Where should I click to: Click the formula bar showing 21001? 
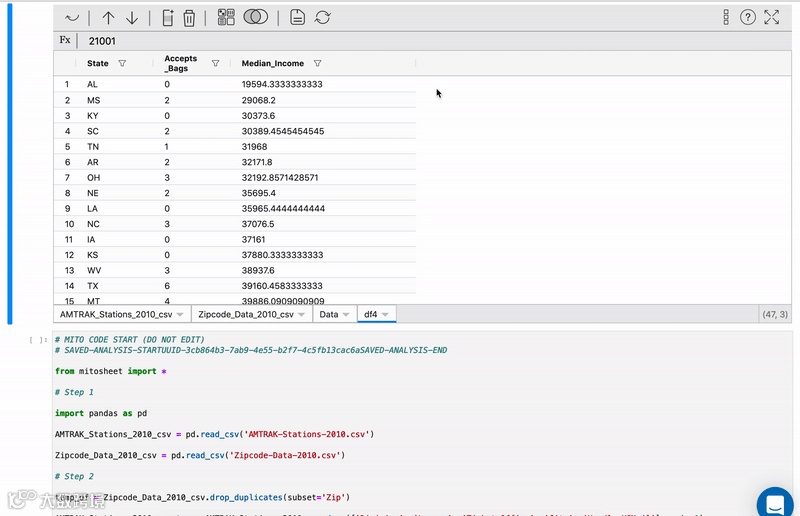[434, 41]
